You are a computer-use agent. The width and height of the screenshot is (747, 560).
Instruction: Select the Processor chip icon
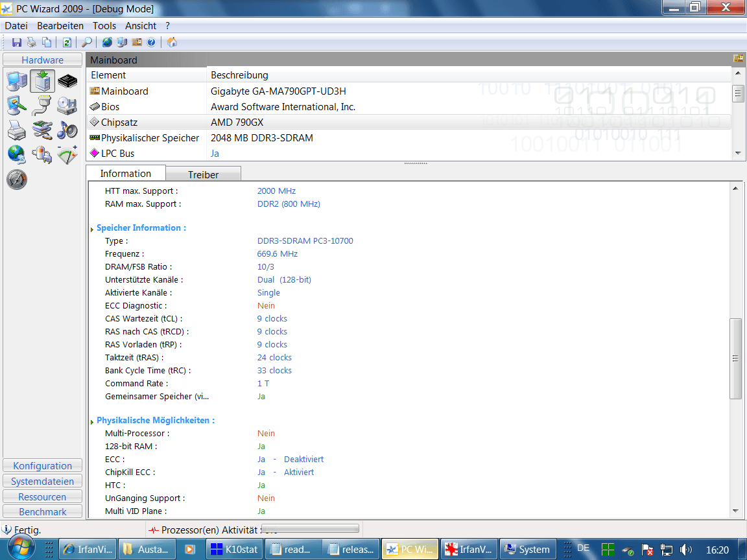pyautogui.click(x=67, y=81)
